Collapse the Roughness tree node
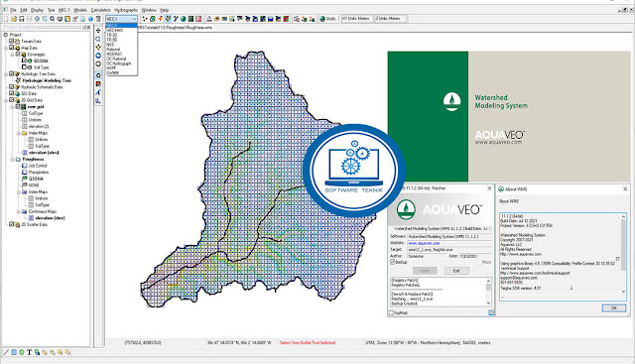This screenshot has width=635, height=364. [12, 159]
